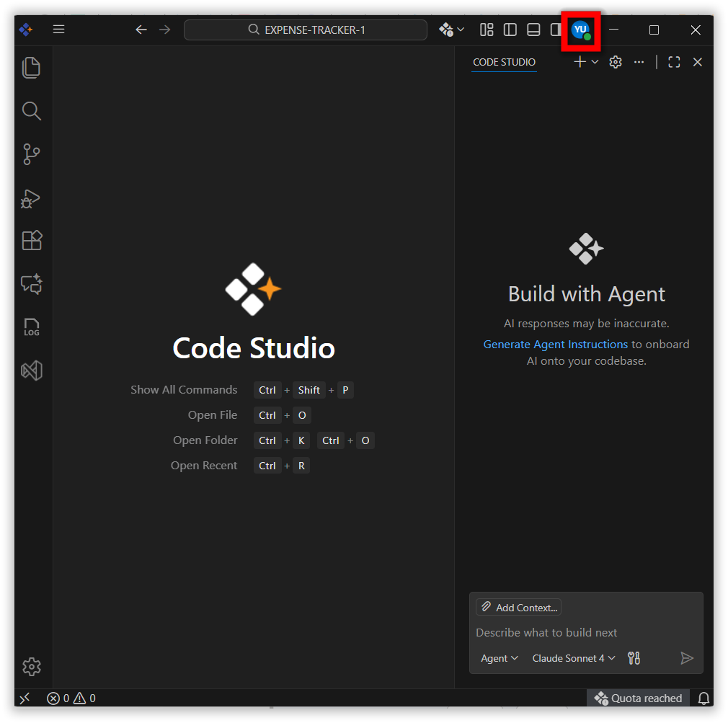Click the Visual Studio icon in sidebar

(x=31, y=371)
